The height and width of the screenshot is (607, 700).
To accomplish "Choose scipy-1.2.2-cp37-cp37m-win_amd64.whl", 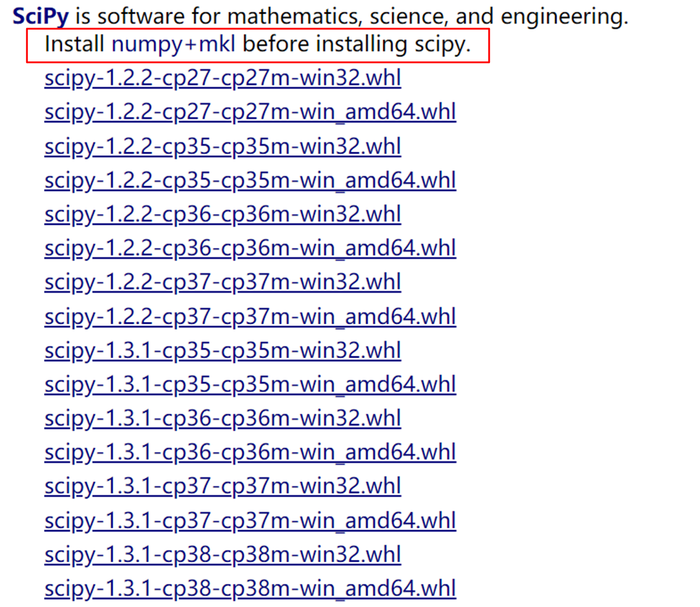I will click(x=250, y=317).
